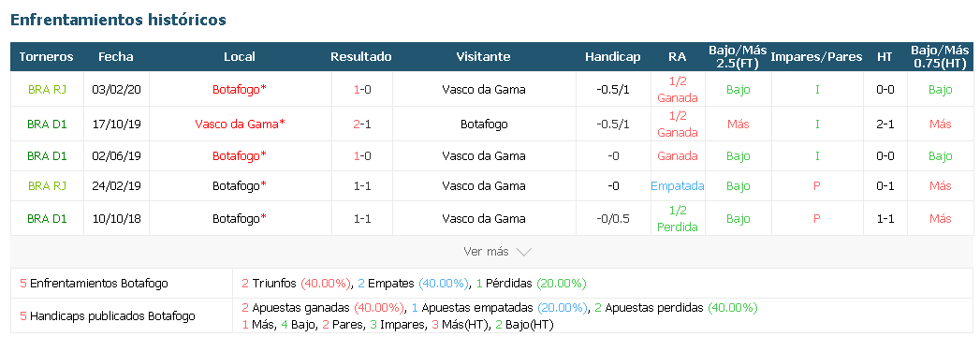Screen dimensions: 980x337
Task: Open BRA RJ tournament dated 24/02/19
Action: pyautogui.click(x=47, y=185)
